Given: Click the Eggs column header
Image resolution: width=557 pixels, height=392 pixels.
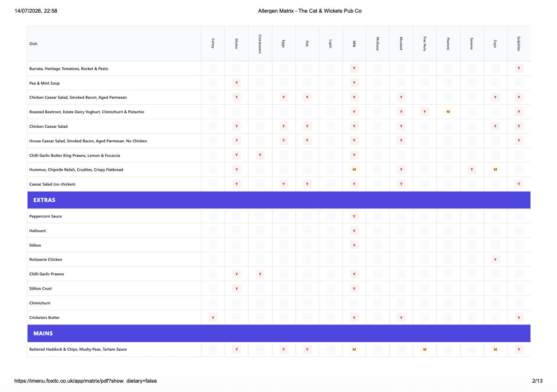Looking at the screenshot, I should 283,44.
